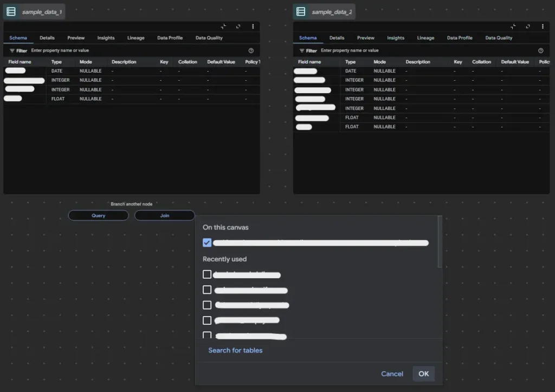The height and width of the screenshot is (392, 555).
Task: Open the Details tab in sample_data_1
Action: click(x=47, y=38)
